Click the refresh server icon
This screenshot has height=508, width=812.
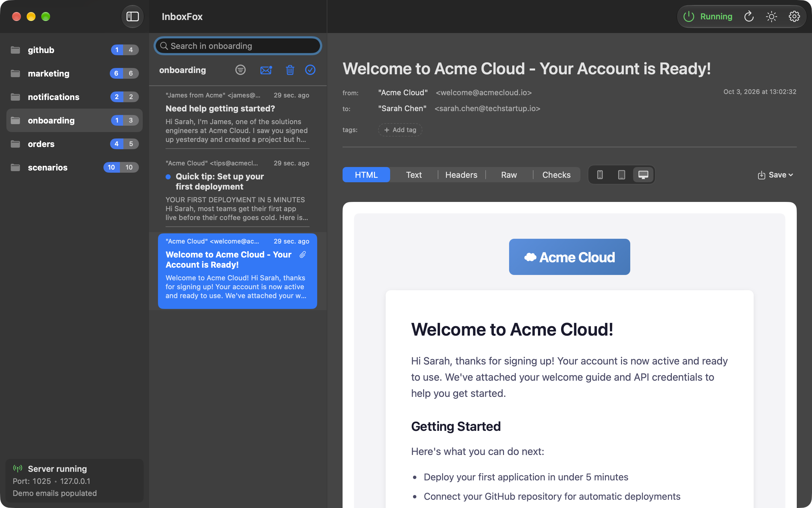click(x=749, y=17)
